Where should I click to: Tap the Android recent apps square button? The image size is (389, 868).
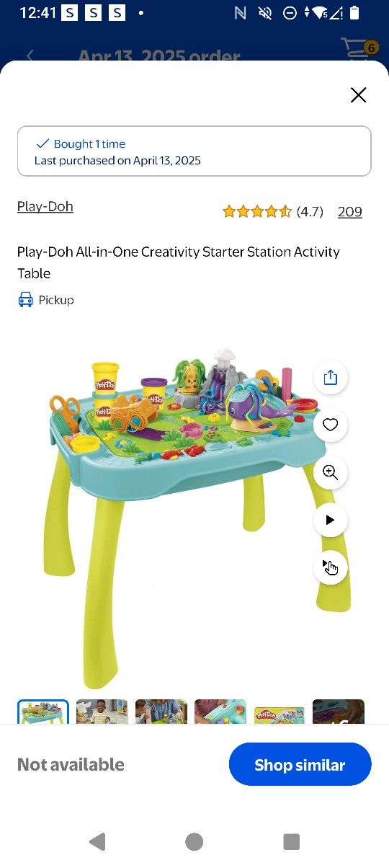(291, 841)
